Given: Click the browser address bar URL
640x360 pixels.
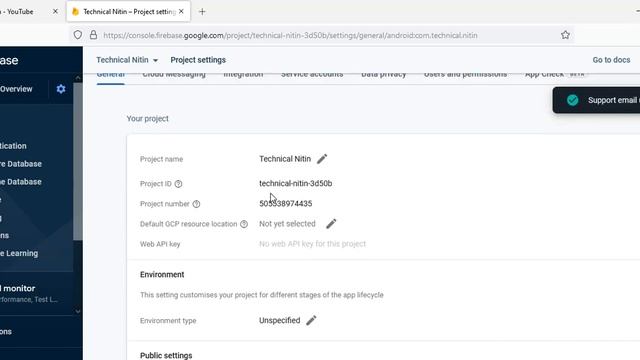Looking at the screenshot, I should [290, 36].
